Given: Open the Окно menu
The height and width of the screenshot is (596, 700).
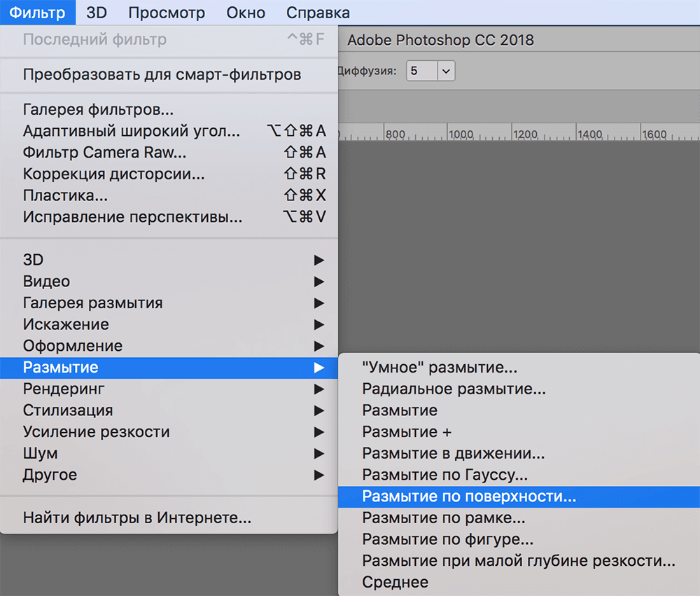Looking at the screenshot, I should click(244, 12).
